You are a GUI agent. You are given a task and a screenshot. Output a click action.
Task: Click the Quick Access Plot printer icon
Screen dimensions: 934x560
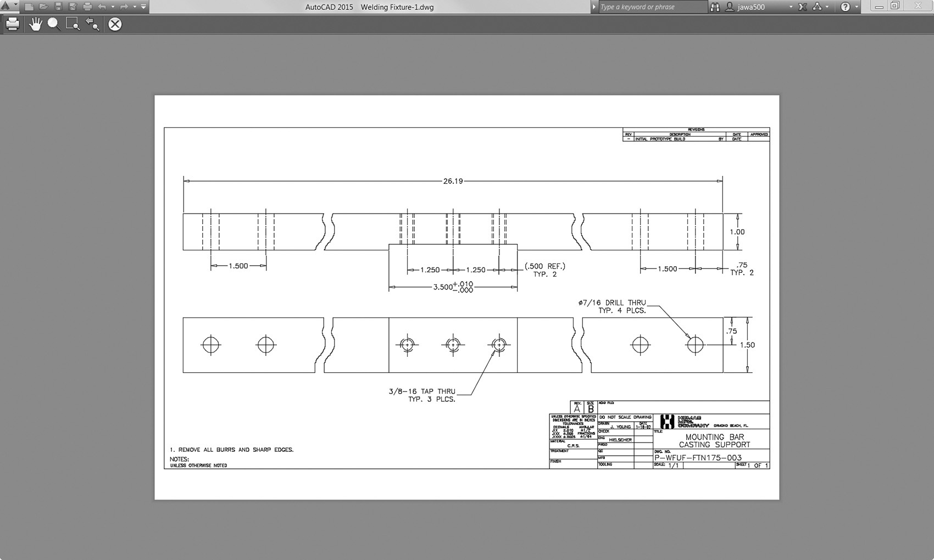pyautogui.click(x=87, y=7)
